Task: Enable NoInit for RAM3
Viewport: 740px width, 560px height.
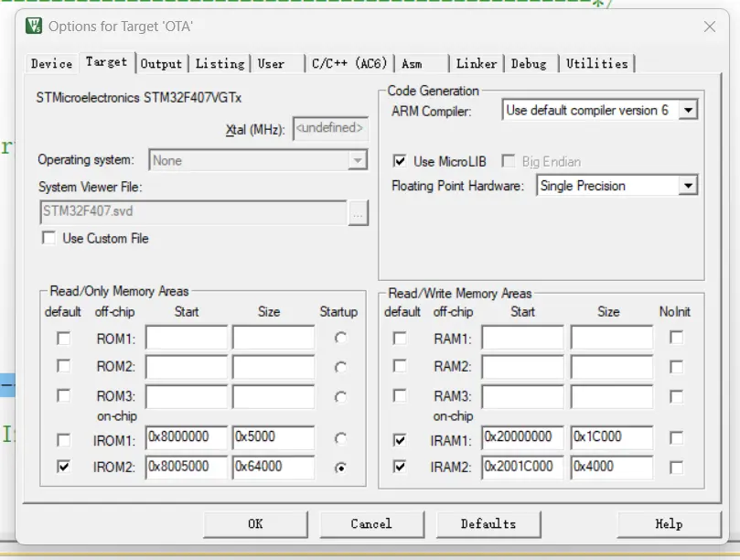Action: point(676,396)
